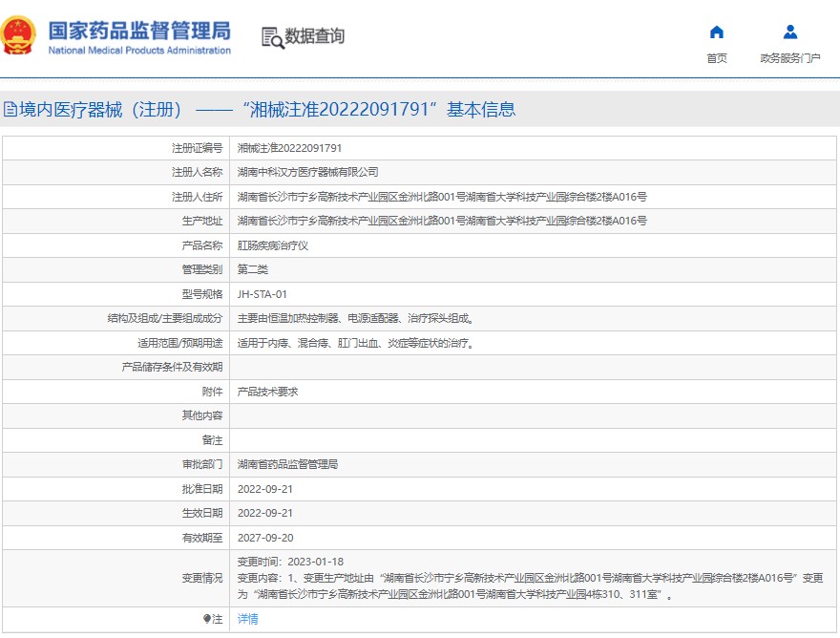Select the 第二类 value
The width and height of the screenshot is (840, 638).
tap(252, 269)
